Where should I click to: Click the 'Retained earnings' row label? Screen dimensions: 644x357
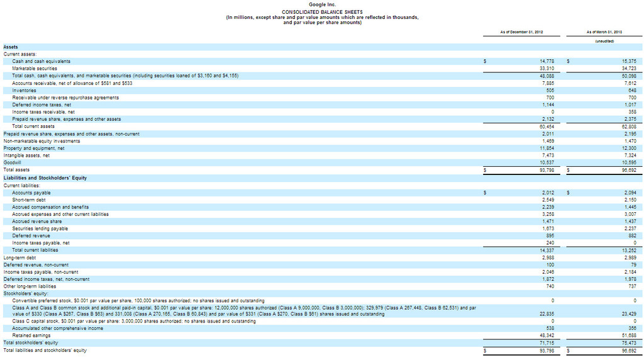(31, 336)
